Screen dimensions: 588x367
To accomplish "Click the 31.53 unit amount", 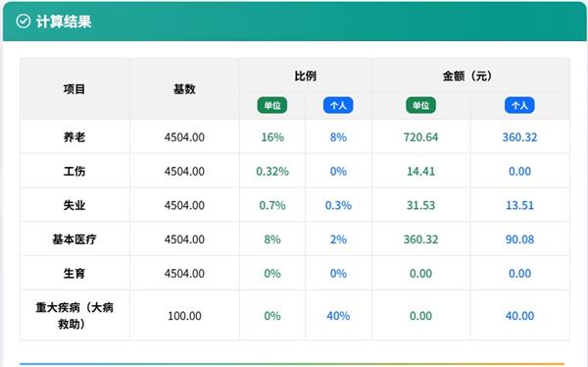I will click(x=420, y=205).
